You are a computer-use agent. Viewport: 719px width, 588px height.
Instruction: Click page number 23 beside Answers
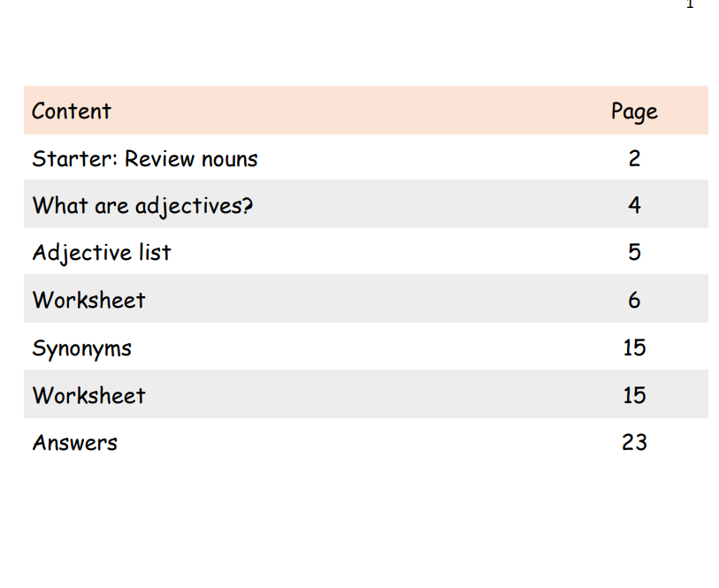(x=634, y=442)
